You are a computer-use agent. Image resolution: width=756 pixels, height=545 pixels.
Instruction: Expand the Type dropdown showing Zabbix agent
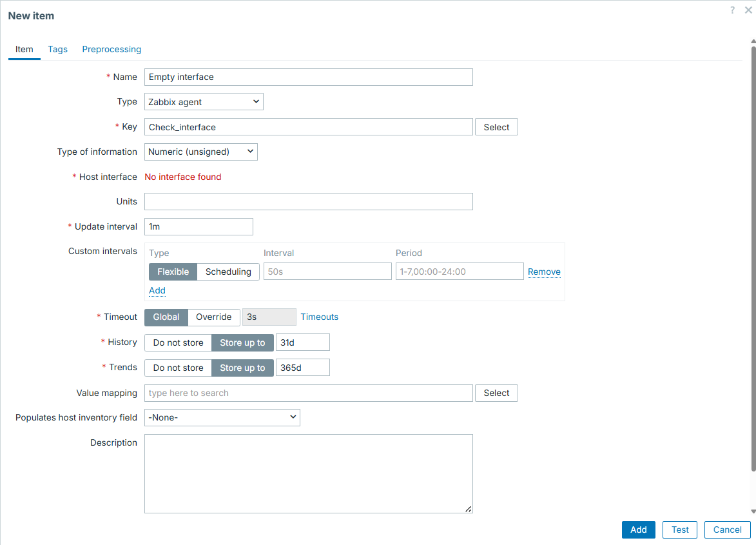(x=204, y=102)
